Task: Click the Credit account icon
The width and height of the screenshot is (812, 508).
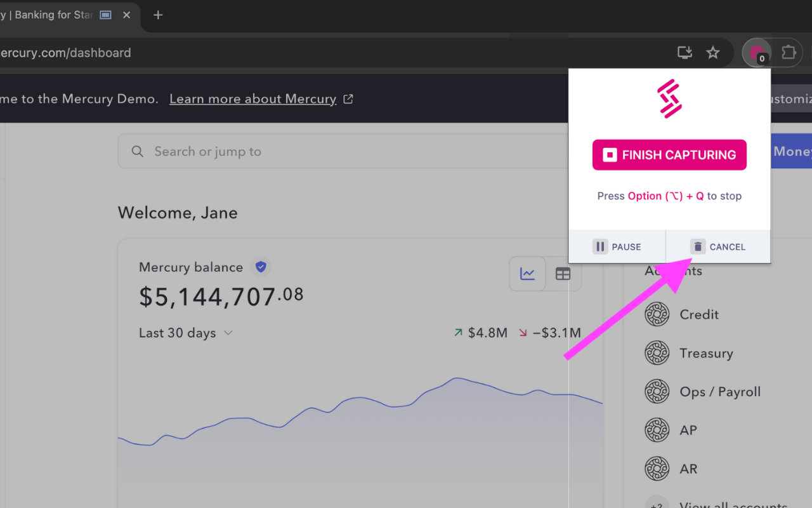Action: click(657, 314)
